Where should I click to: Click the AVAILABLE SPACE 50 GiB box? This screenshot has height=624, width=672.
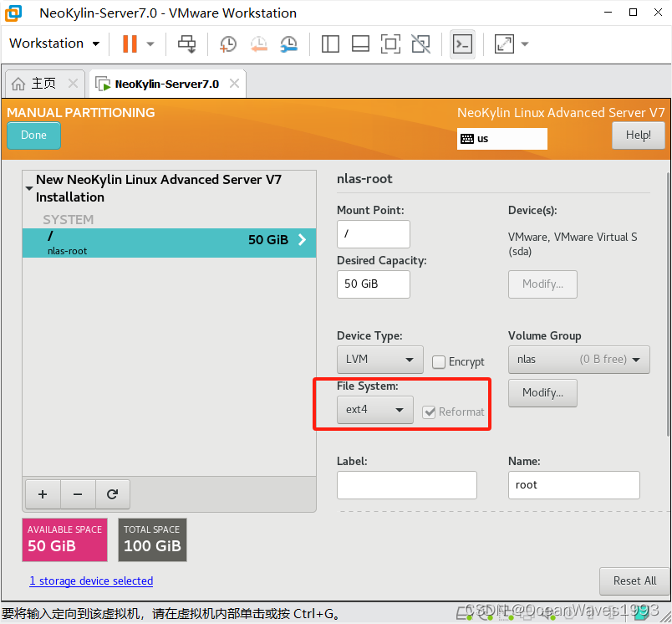[64, 540]
